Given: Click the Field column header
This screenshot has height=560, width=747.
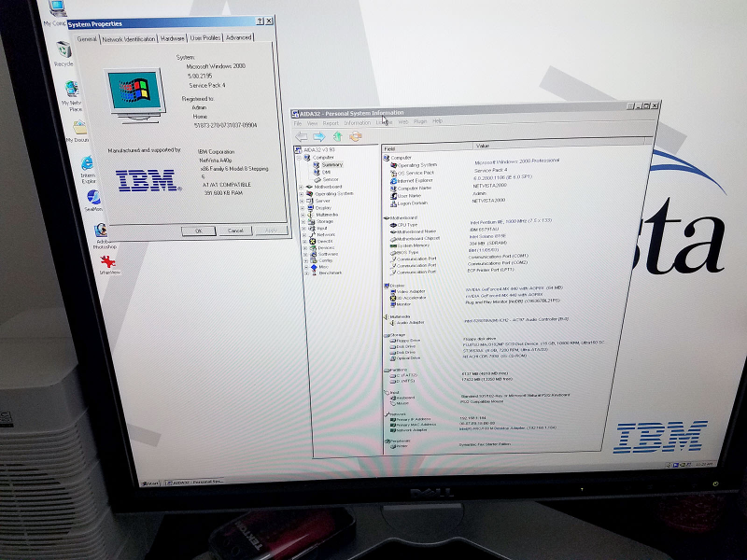Looking at the screenshot, I should click(x=428, y=147).
